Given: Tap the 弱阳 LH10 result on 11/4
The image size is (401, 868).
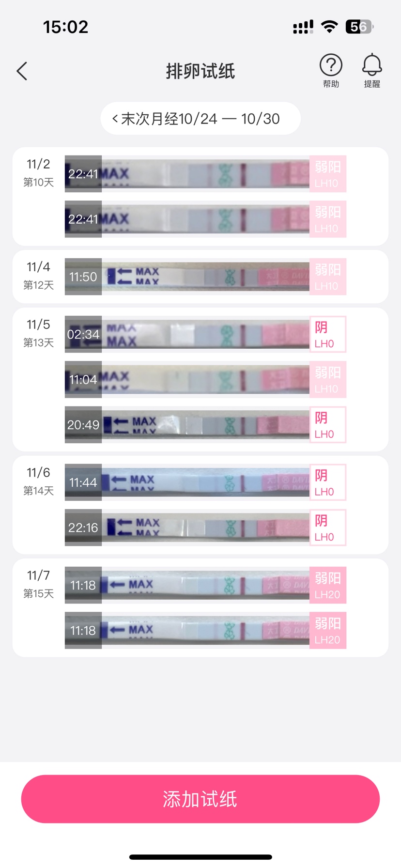Looking at the screenshot, I should [x=328, y=277].
